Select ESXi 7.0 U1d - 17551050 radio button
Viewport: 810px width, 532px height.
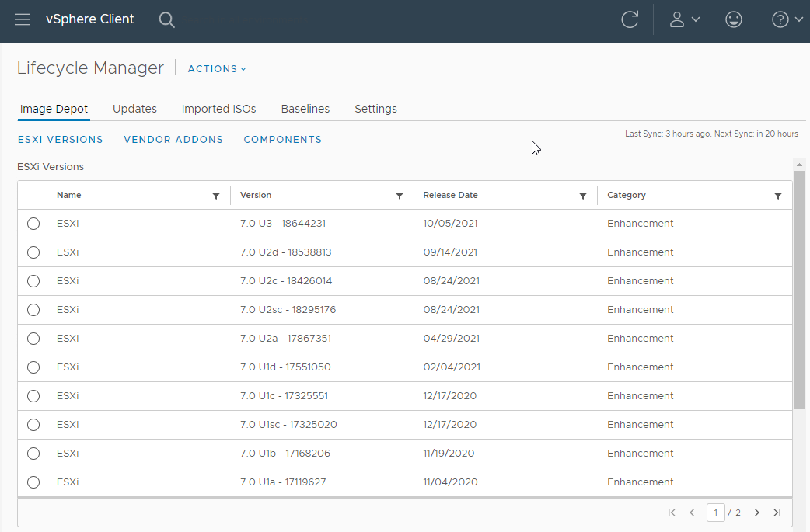(33, 367)
